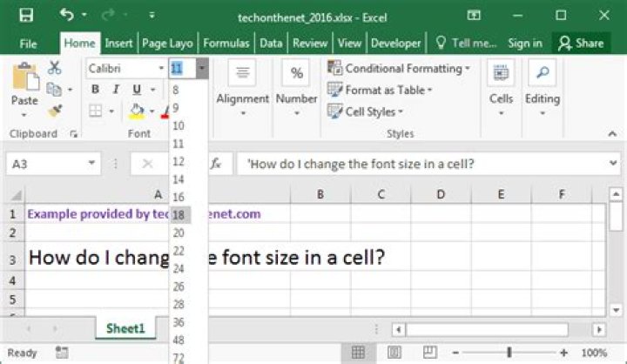The height and width of the screenshot is (364, 627).
Task: Apply cell Borders icon
Action: (x=95, y=111)
